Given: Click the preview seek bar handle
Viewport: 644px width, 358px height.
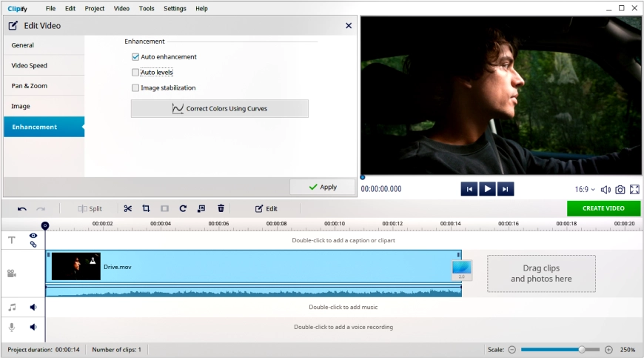Looking at the screenshot, I should [x=363, y=178].
